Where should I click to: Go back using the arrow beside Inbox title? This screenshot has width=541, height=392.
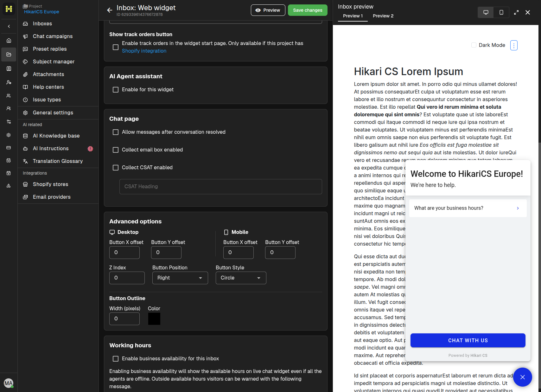tap(110, 10)
